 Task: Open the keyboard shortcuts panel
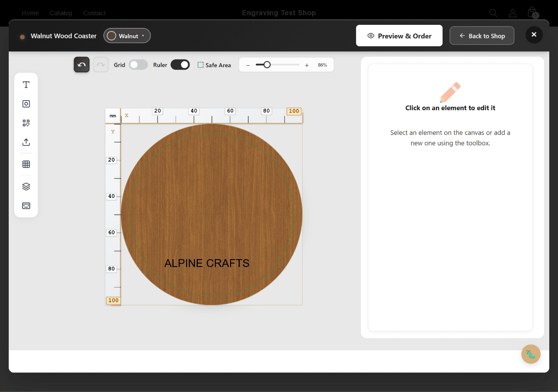click(x=26, y=206)
